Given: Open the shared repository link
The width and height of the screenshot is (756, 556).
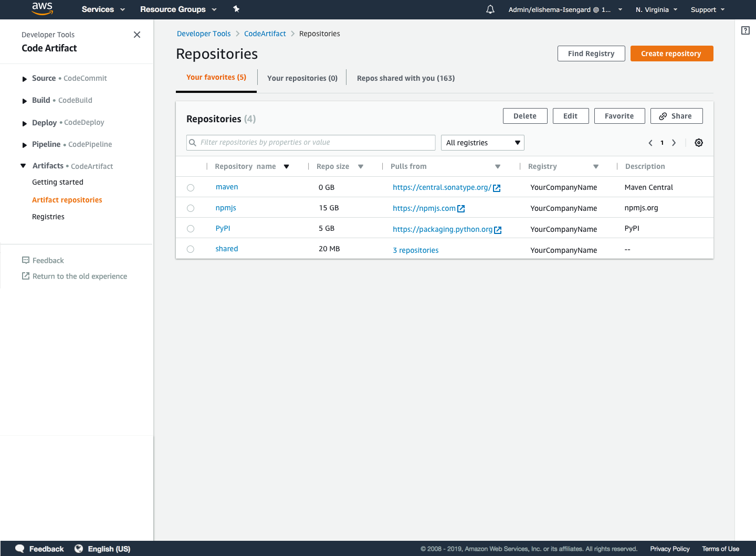Looking at the screenshot, I should (227, 249).
